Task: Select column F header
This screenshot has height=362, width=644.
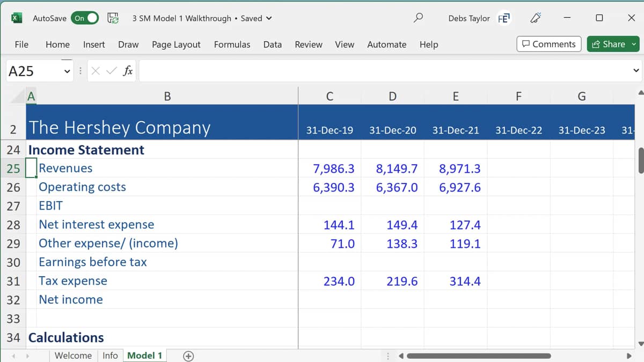Action: click(518, 97)
